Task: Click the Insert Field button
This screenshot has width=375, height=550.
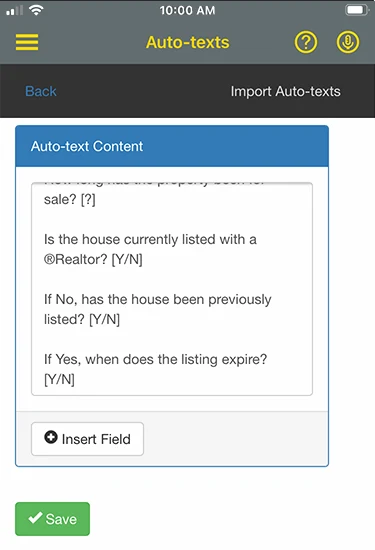Action: tap(87, 439)
